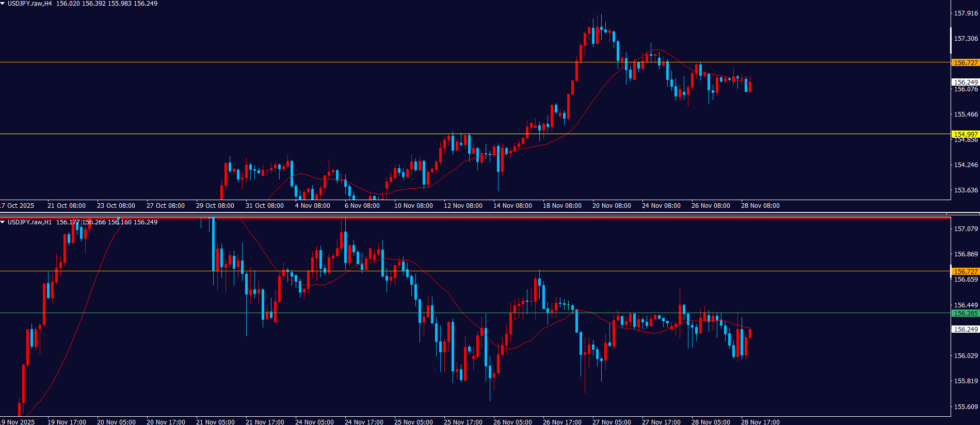This screenshot has width=980, height=425.
Task: Click the 153.636 label on H4 price scale
Action: click(x=966, y=190)
